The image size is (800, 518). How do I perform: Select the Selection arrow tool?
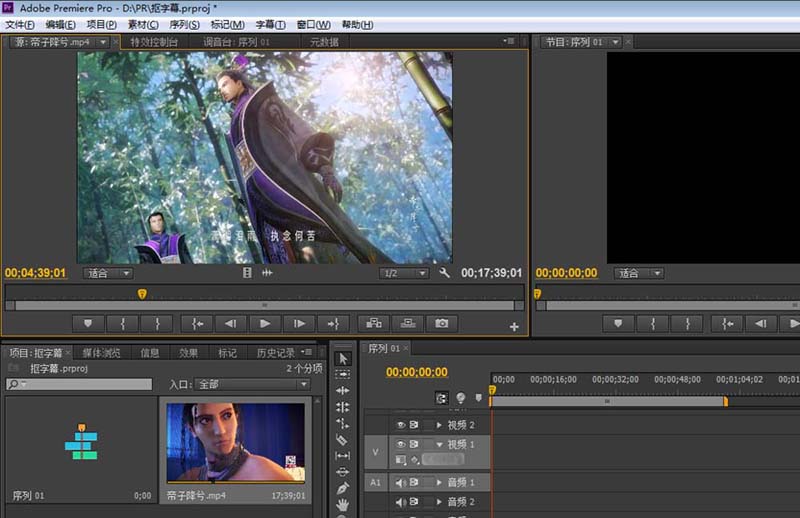tap(343, 359)
